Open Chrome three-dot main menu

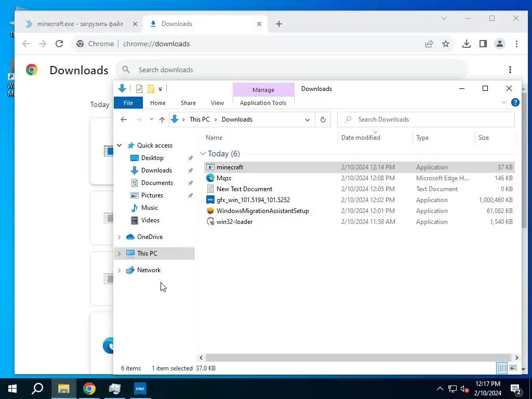tap(516, 44)
